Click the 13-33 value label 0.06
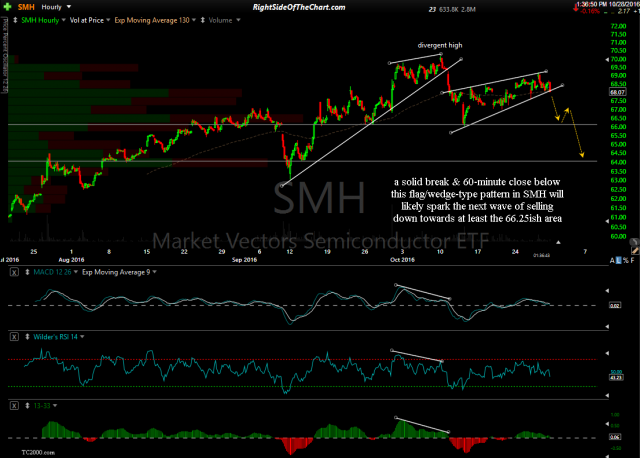Screen dimensions: 640x458 [615, 437]
